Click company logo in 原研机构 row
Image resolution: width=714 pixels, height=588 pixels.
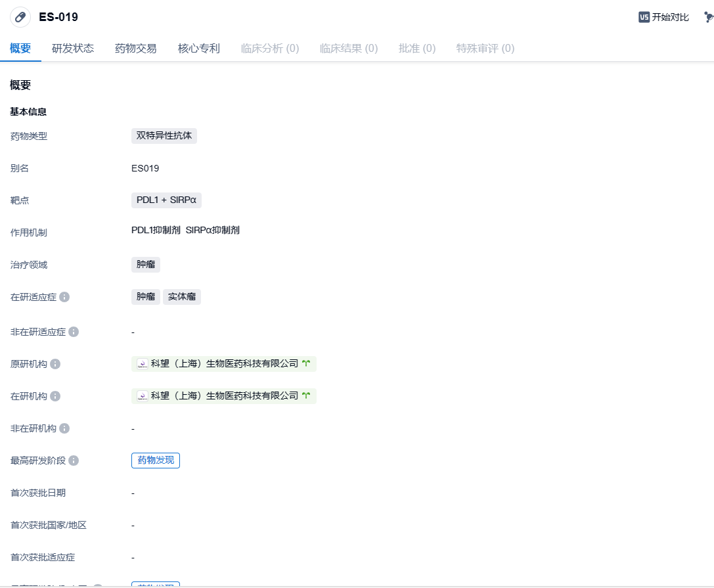(x=142, y=364)
